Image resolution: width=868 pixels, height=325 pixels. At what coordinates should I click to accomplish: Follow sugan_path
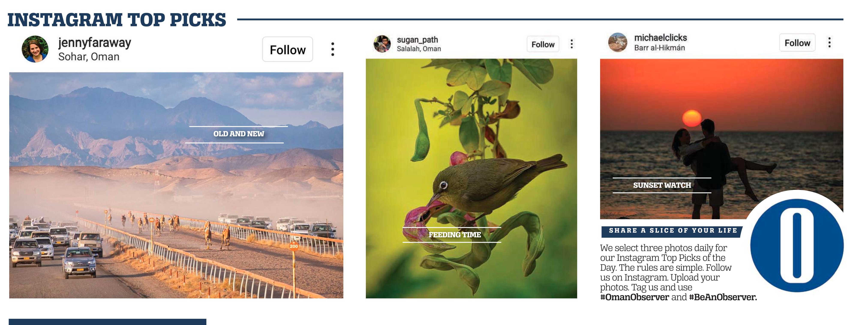[543, 44]
